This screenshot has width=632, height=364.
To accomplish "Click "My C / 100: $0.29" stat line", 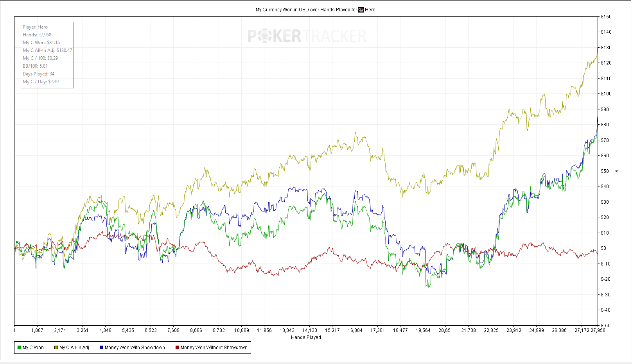I will click(40, 58).
